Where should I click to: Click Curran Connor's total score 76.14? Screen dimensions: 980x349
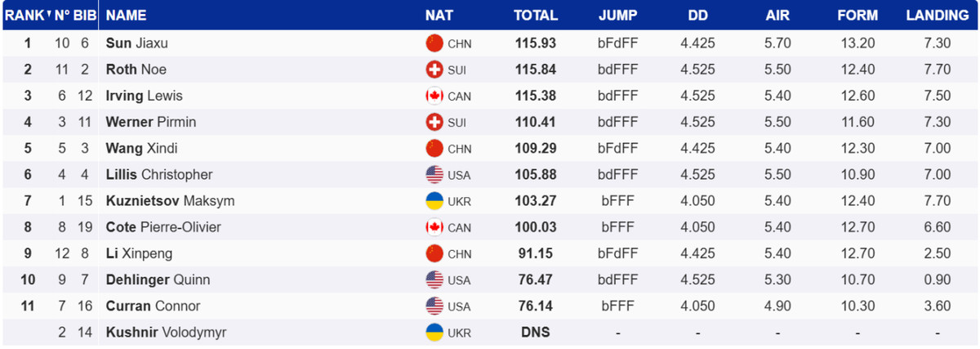(535, 306)
